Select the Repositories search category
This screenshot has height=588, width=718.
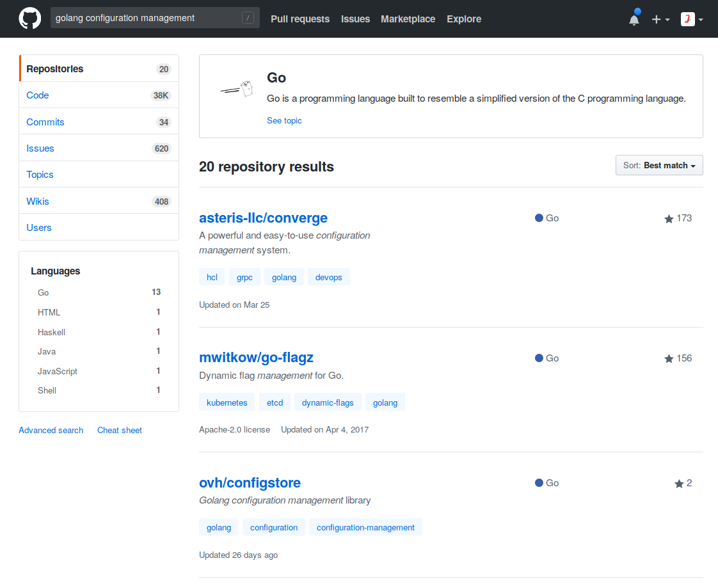(99, 68)
